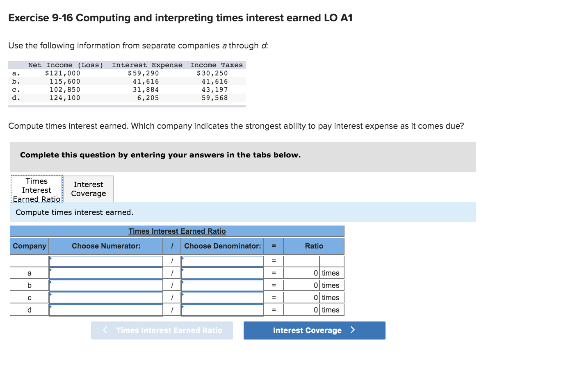Open the numerator dropdown for company a

pyautogui.click(x=105, y=272)
